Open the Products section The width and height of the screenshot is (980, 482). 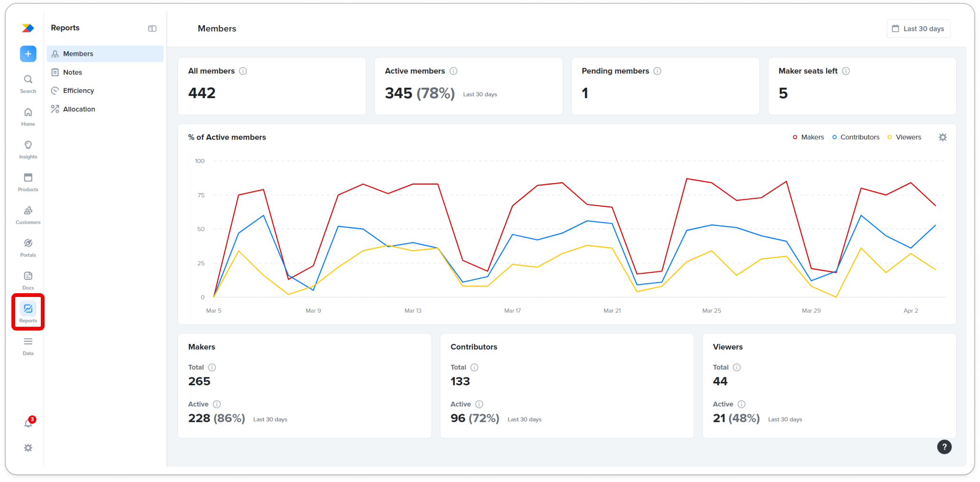tap(28, 182)
